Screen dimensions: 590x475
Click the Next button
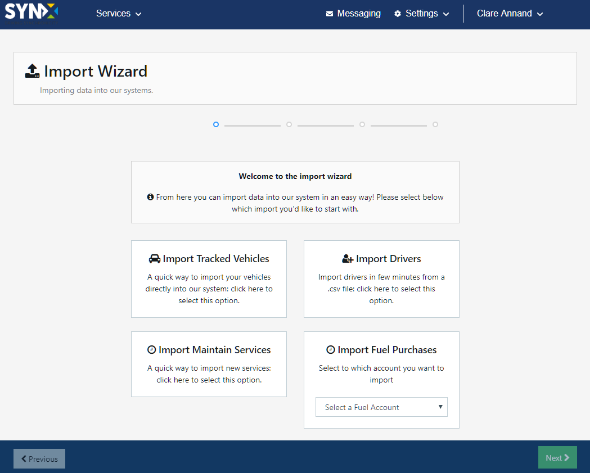557,458
